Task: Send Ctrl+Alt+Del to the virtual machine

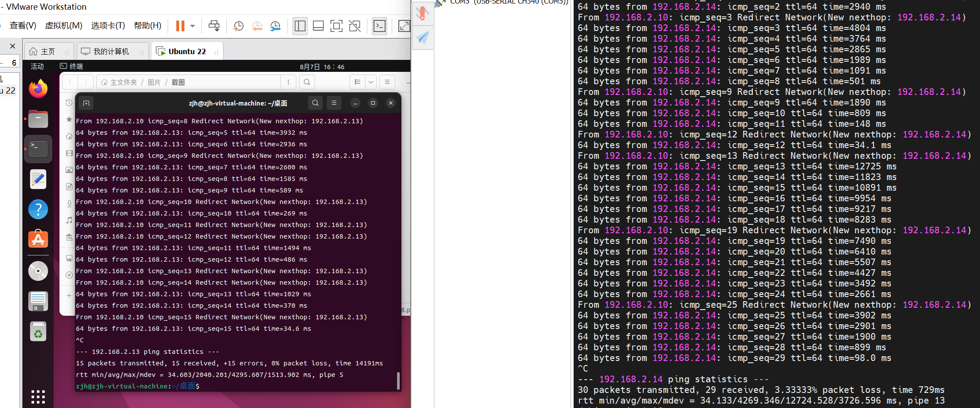Action: (x=214, y=26)
